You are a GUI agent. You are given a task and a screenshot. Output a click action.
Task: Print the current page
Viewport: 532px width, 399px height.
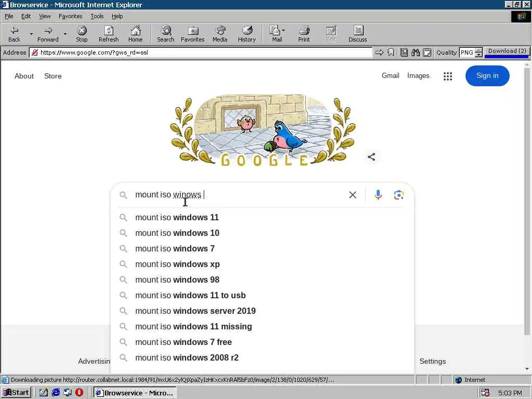pyautogui.click(x=304, y=34)
